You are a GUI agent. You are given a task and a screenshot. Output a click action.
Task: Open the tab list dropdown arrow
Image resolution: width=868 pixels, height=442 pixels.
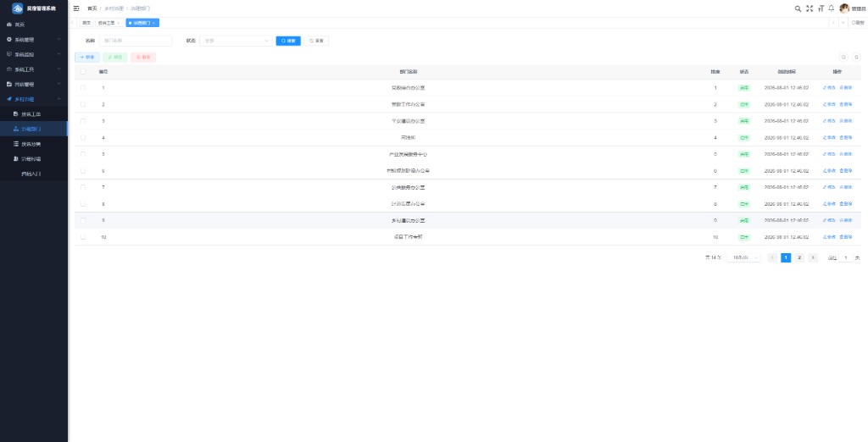click(x=843, y=23)
